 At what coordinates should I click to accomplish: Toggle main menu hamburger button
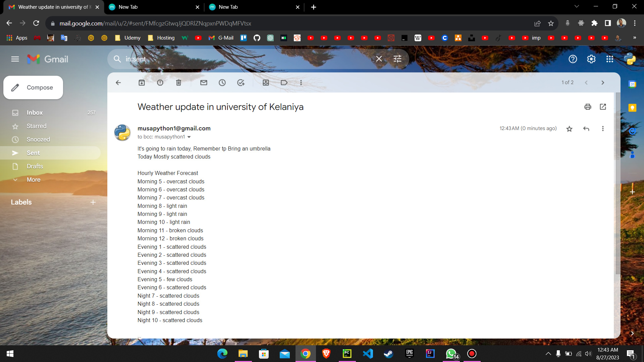point(15,59)
